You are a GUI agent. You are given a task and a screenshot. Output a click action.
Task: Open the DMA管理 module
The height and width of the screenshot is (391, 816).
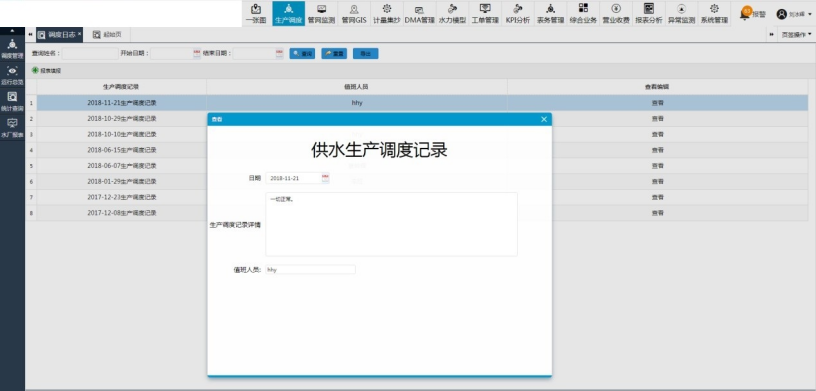click(419, 14)
